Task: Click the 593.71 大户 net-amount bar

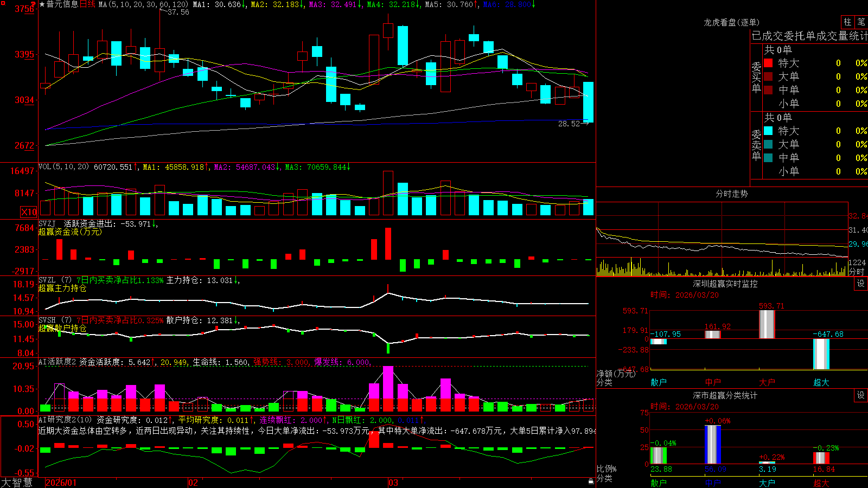Action: 767,324
